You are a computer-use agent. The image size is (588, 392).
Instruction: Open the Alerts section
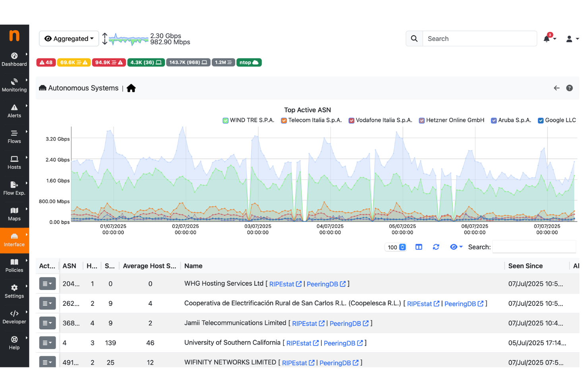[x=14, y=110]
